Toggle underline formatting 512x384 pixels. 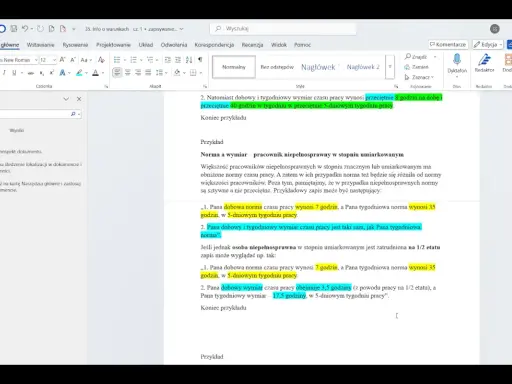[x=14, y=72]
